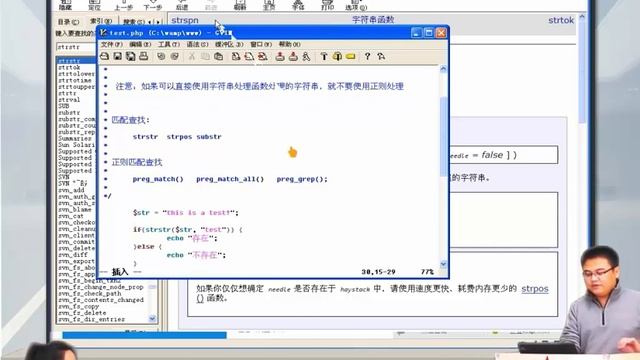The image size is (640, 360).
Task: Click the Save Session icon in gVim toolbar
Action: [293, 56]
